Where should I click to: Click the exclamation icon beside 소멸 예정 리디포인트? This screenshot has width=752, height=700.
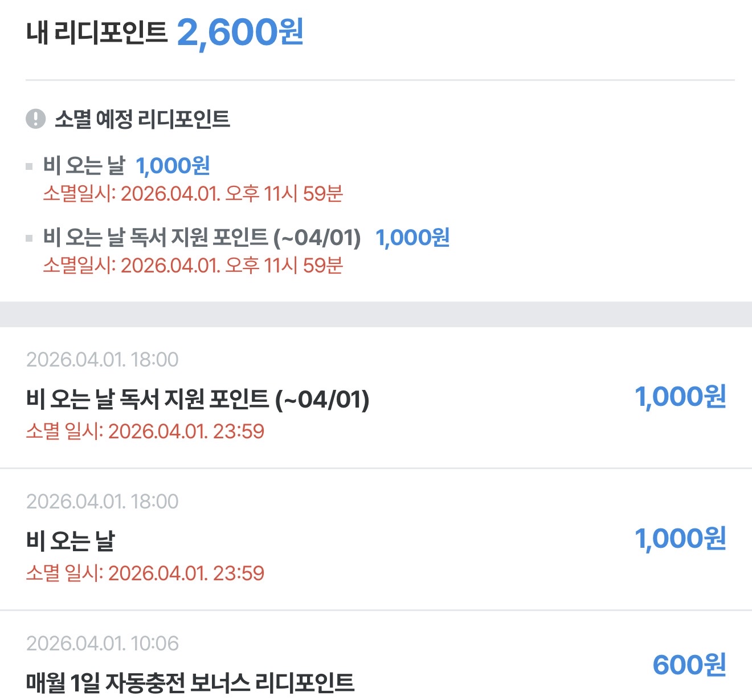click(x=35, y=119)
